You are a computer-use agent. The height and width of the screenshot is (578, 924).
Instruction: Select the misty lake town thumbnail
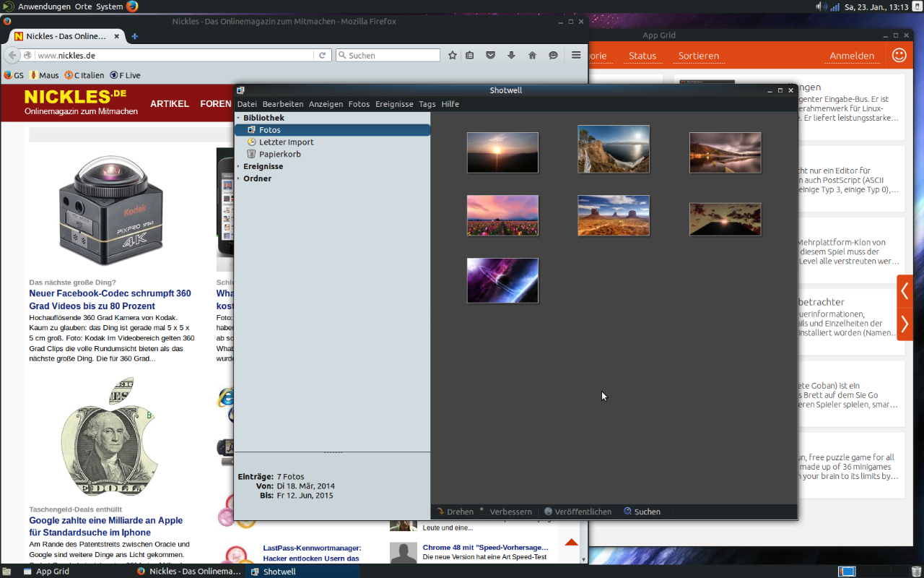point(725,152)
